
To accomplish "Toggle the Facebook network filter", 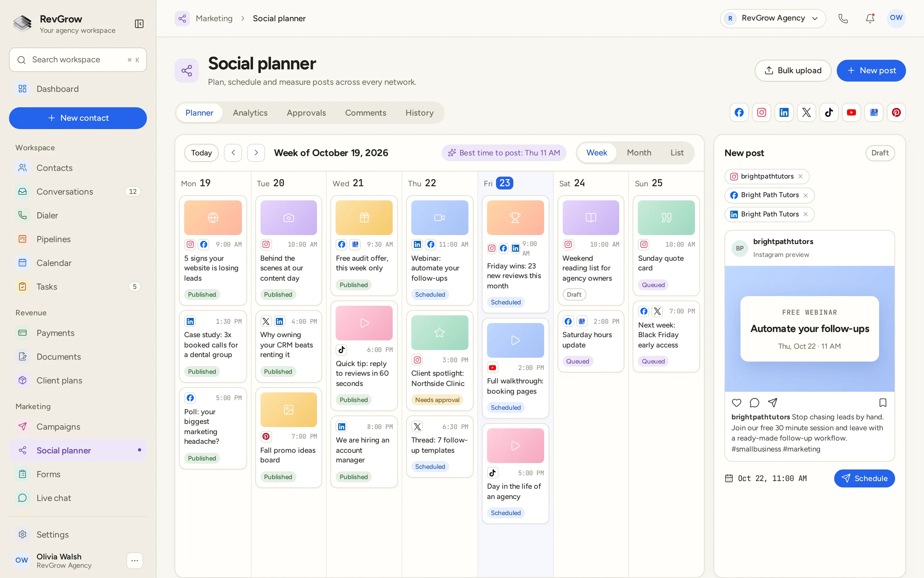I will (x=739, y=112).
